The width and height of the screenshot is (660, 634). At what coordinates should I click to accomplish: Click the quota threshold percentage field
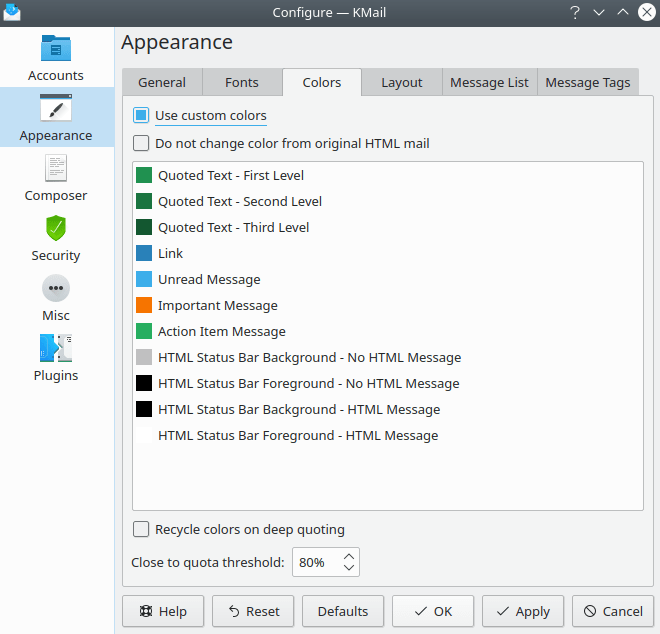click(315, 562)
